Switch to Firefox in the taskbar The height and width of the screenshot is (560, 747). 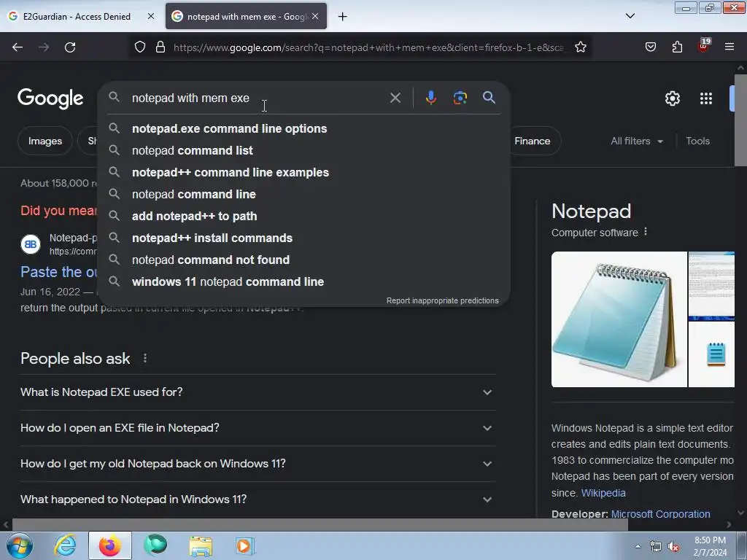(110, 545)
